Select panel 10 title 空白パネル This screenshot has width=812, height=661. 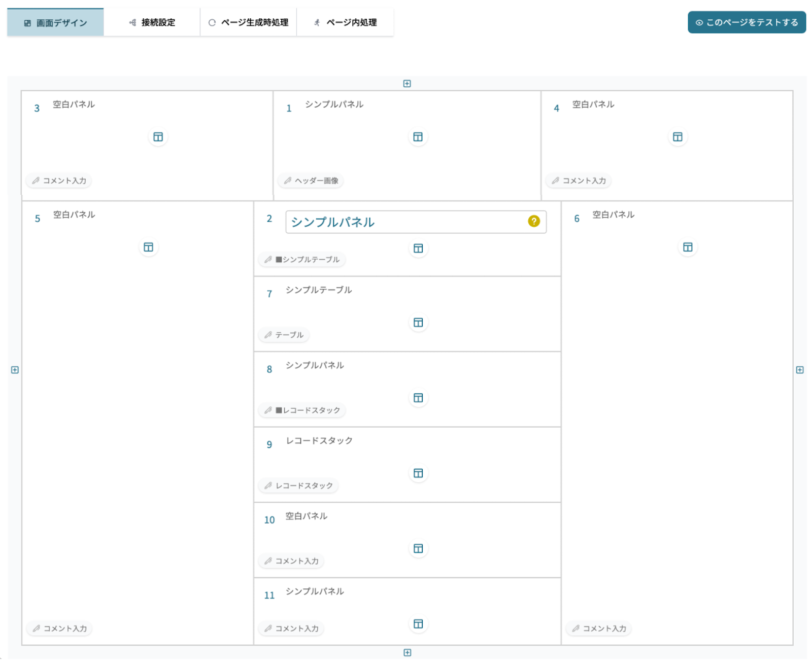click(x=307, y=516)
